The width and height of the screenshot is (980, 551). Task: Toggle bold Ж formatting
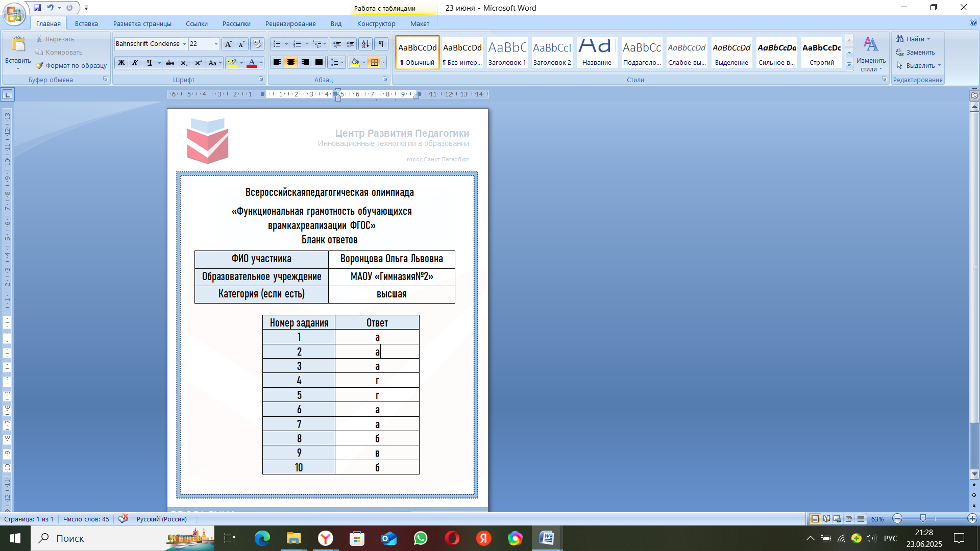(121, 63)
